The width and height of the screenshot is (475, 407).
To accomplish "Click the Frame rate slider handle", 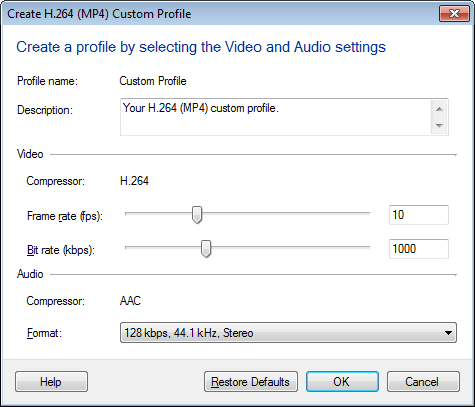I will (197, 215).
